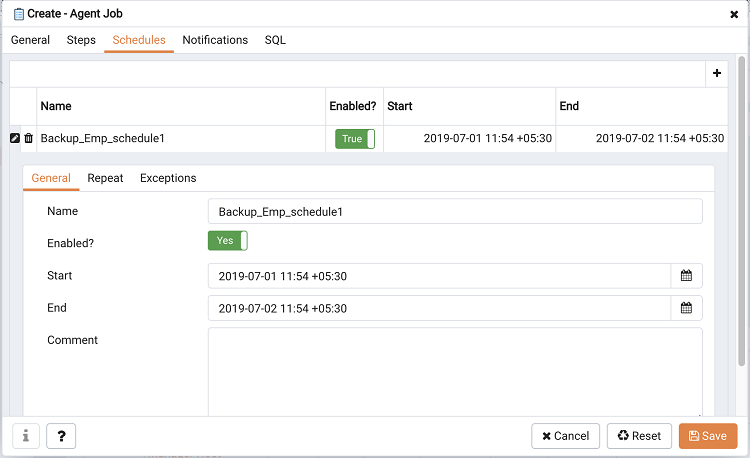
Task: Click the Cancel button
Action: 565,436
